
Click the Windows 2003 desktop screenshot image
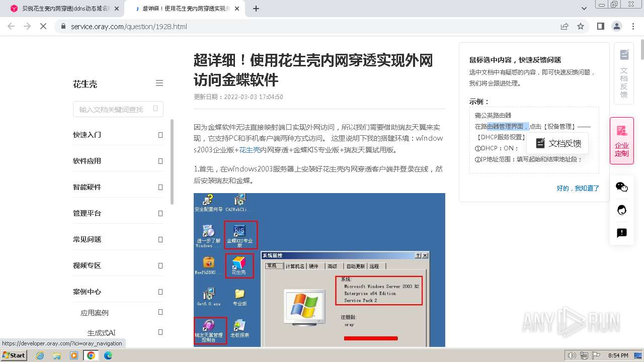point(319,270)
